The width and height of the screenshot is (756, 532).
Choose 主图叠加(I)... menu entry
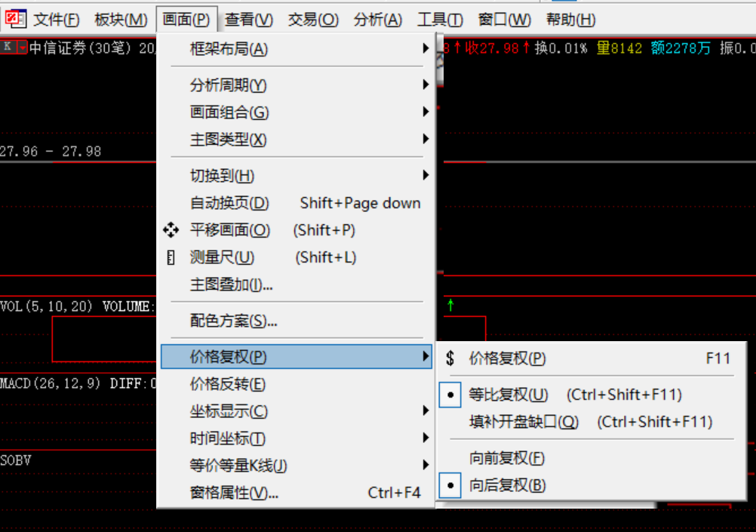pyautogui.click(x=297, y=284)
